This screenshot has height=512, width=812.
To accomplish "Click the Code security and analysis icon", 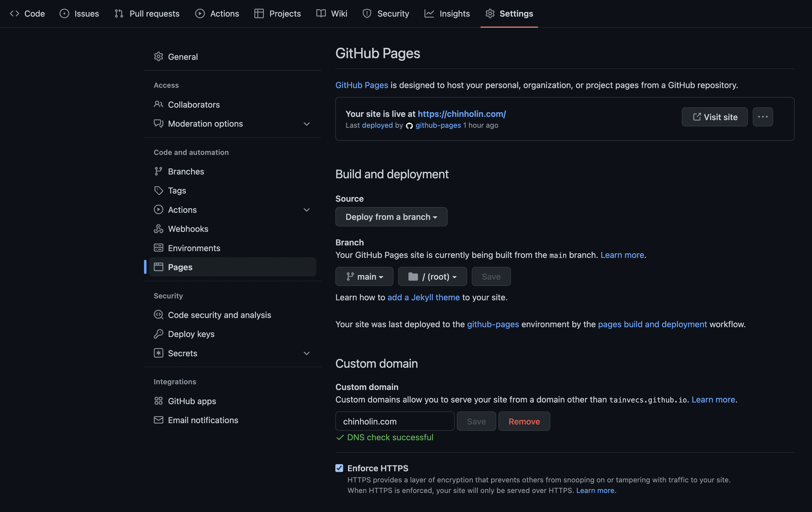I will [x=158, y=315].
